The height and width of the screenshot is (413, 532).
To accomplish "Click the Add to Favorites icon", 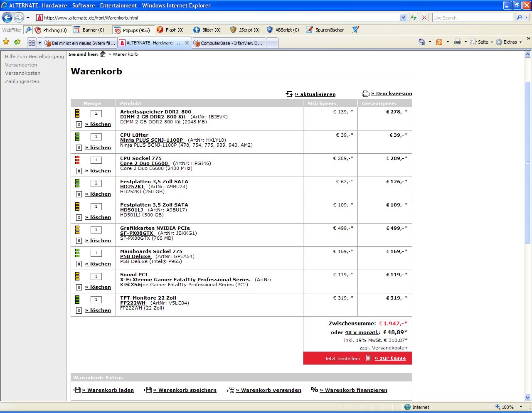I will coord(17,42).
